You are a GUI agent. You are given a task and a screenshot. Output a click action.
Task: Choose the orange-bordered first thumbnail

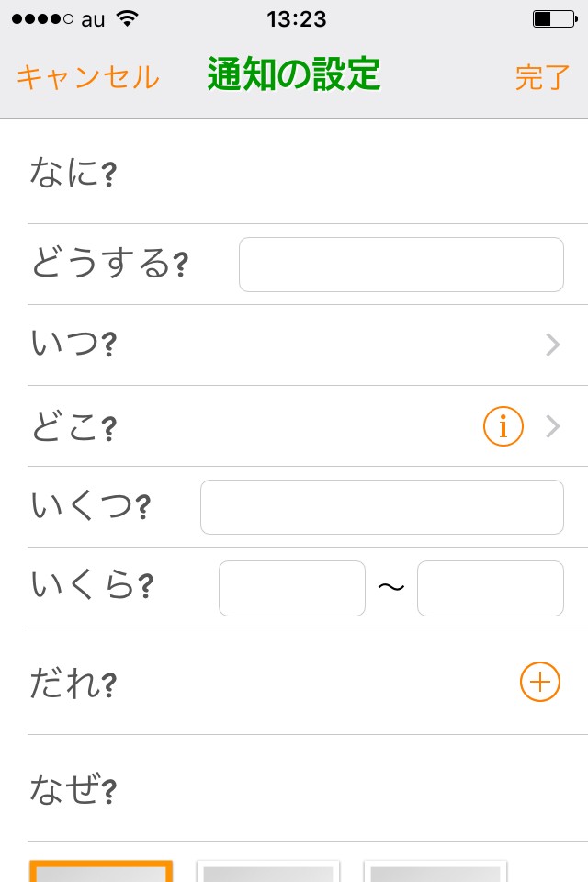[101, 871]
